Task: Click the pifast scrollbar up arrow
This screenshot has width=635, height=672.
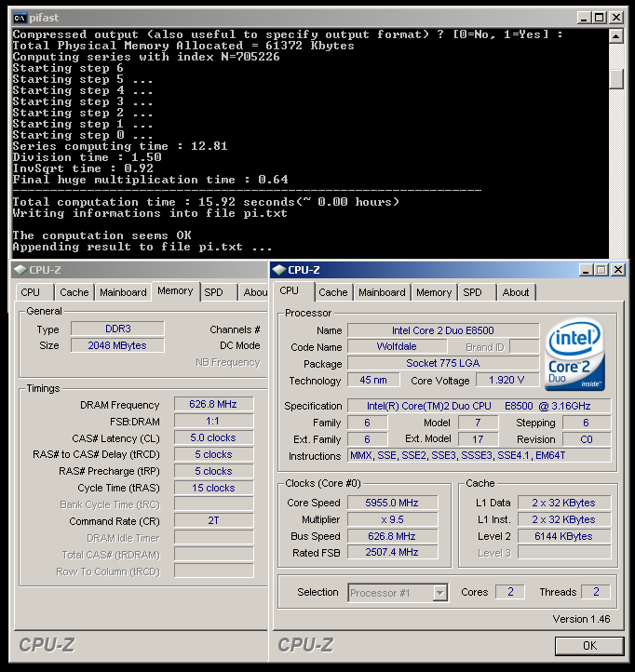Action: point(615,36)
